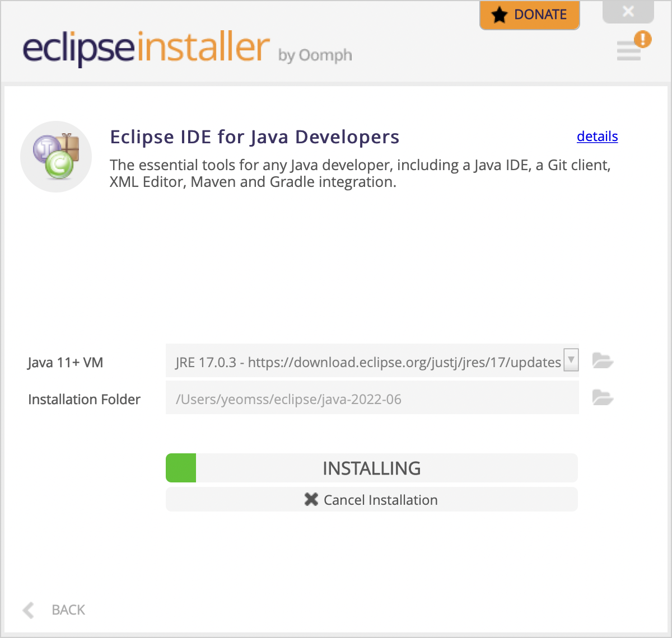
Task: Click the product description text
Action: tap(360, 173)
